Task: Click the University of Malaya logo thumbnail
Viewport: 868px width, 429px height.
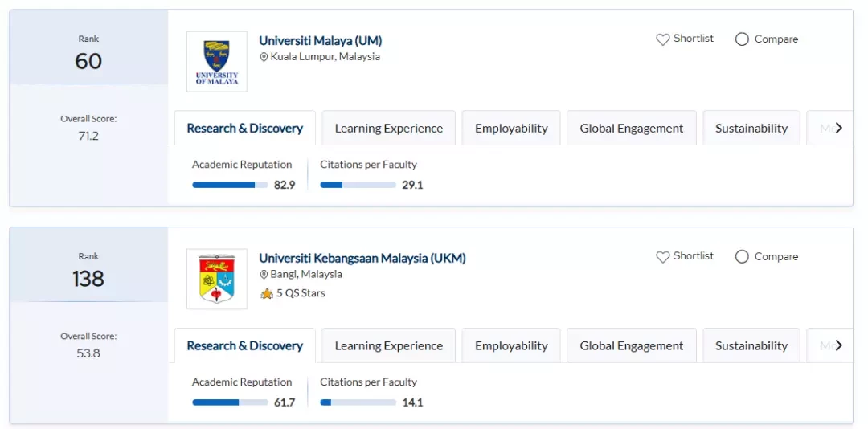Action: click(x=217, y=61)
